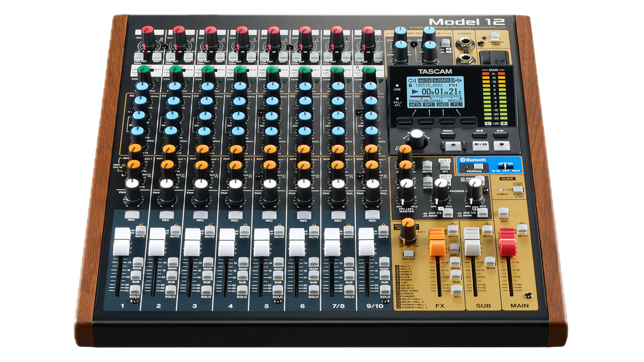Click the red GAIN knob on channel 9/10
This screenshot has width=644, height=362.
[x=368, y=37]
